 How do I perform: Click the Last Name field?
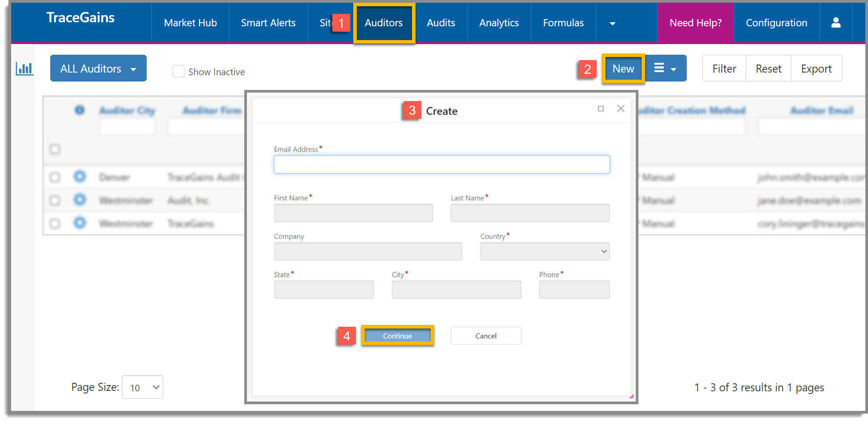pyautogui.click(x=530, y=213)
